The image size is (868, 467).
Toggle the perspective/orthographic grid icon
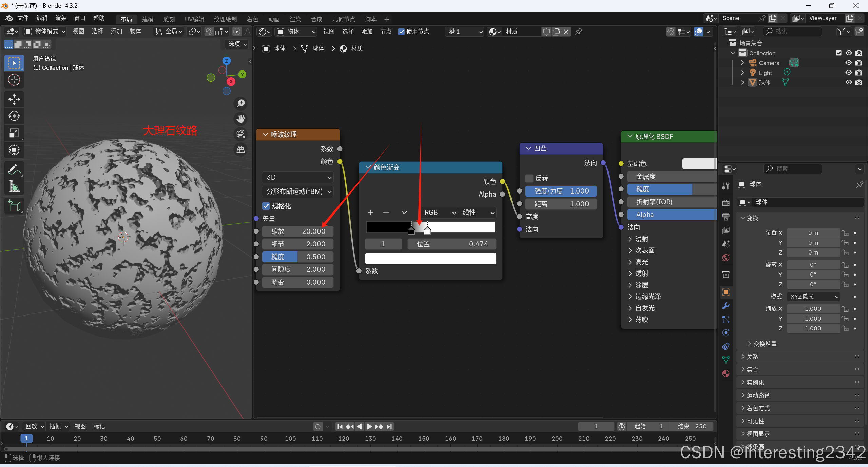240,149
